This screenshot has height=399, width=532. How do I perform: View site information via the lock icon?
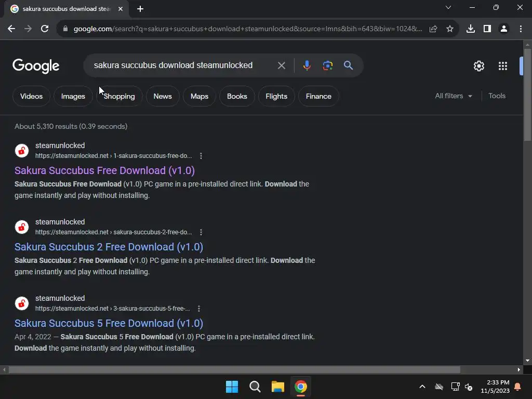coord(65,29)
